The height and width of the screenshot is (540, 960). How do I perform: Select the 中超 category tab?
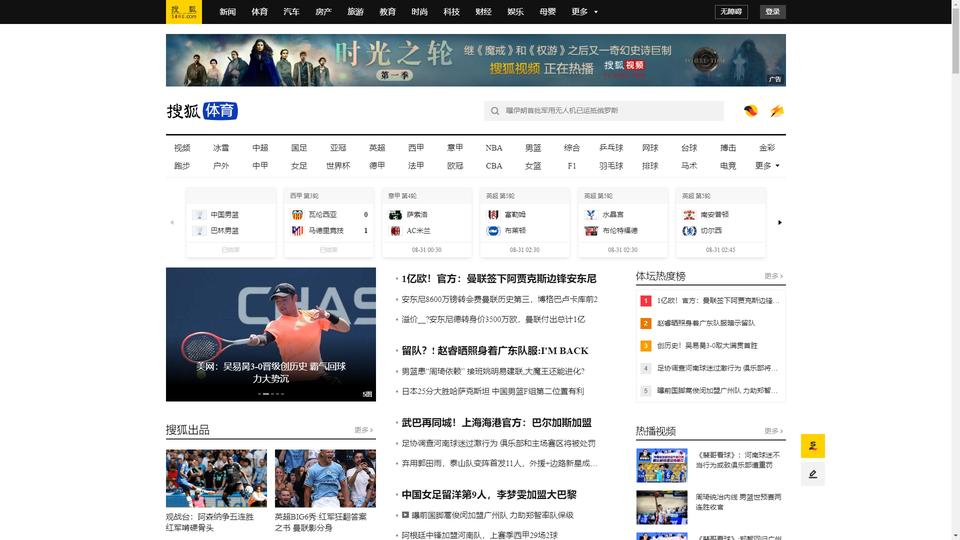pos(260,148)
